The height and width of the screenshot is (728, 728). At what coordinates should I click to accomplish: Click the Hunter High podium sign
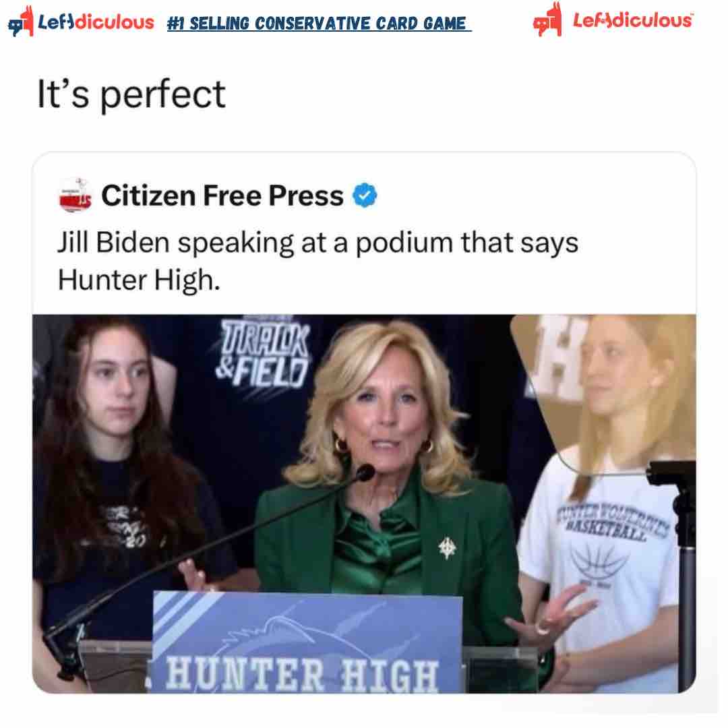click(307, 643)
